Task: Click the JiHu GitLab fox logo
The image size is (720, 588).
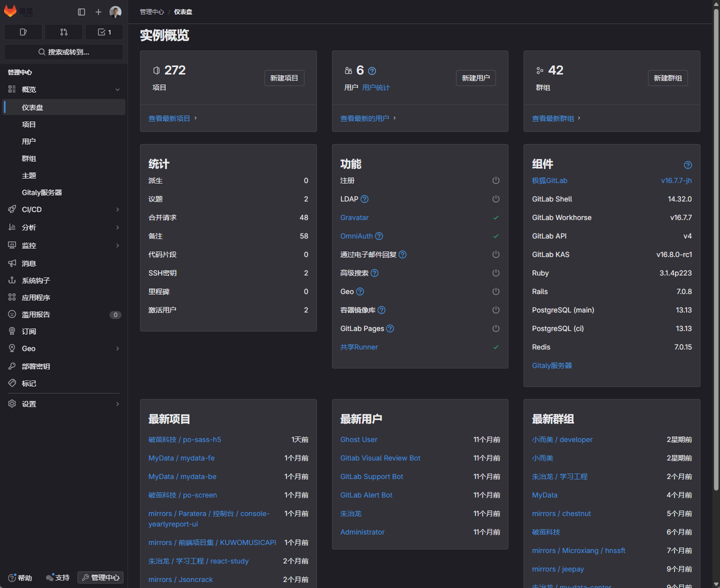Action: [18, 11]
